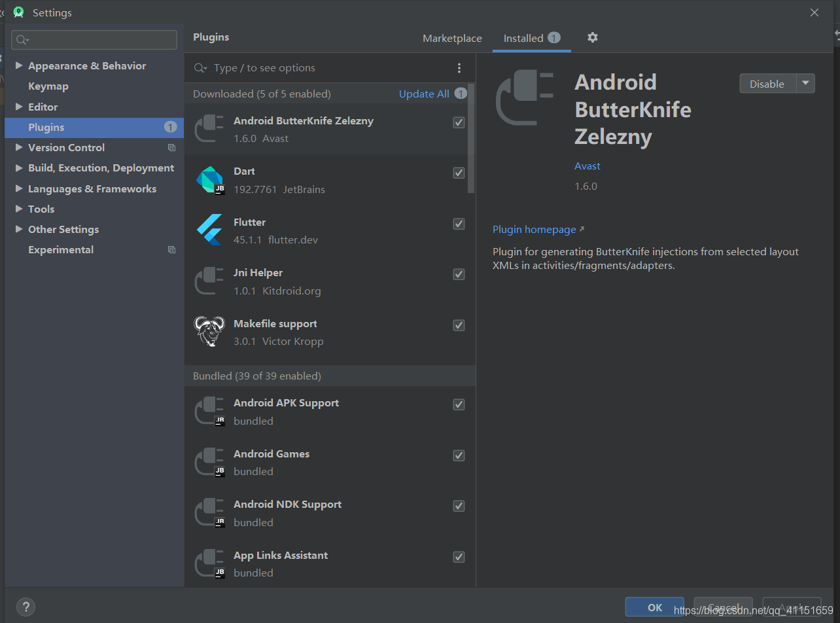Viewport: 840px width, 623px height.
Task: Expand Languages & Frameworks arrow
Action: tap(19, 188)
